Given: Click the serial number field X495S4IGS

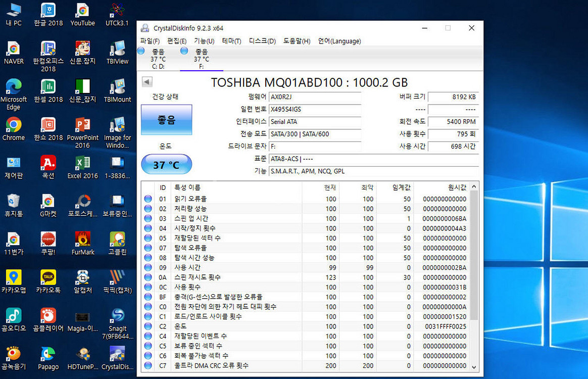Looking at the screenshot, I should 315,109.
